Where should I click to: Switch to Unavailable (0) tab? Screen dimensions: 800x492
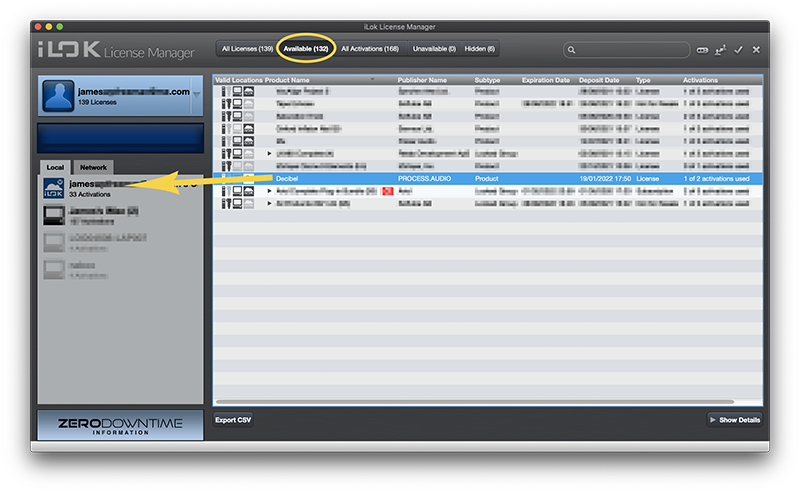[x=434, y=49]
